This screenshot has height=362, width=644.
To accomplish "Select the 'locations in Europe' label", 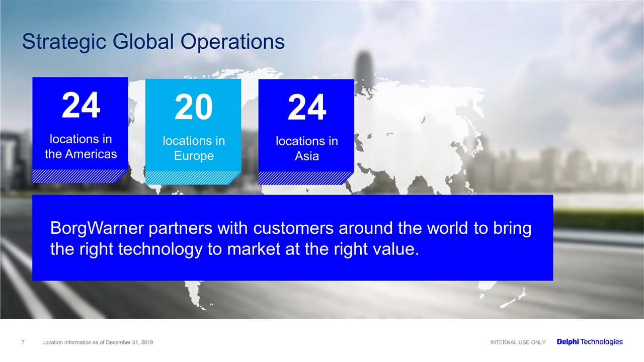I will tap(194, 148).
